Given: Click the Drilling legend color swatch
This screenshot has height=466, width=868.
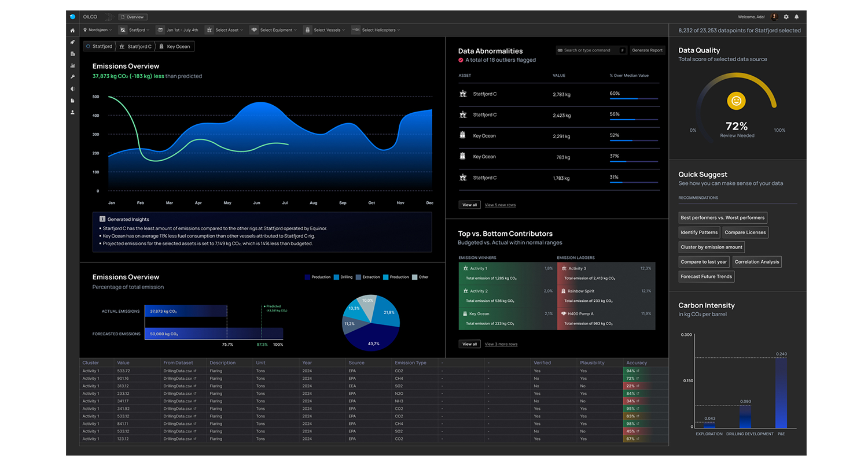Looking at the screenshot, I should (x=337, y=277).
